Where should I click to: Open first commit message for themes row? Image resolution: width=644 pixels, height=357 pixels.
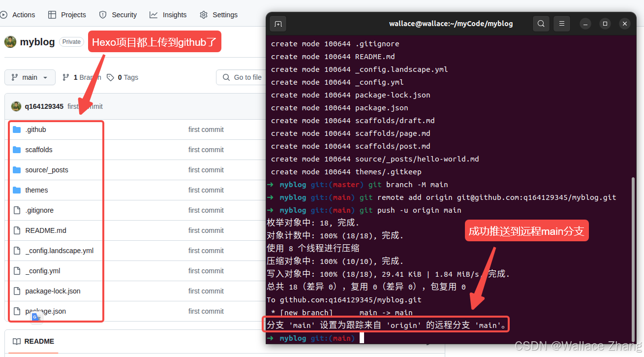[206, 190]
